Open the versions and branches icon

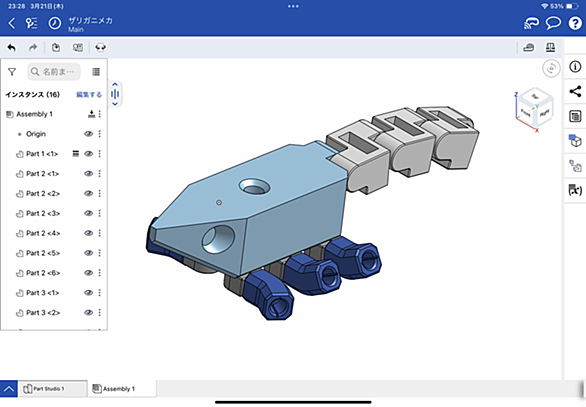(x=31, y=23)
